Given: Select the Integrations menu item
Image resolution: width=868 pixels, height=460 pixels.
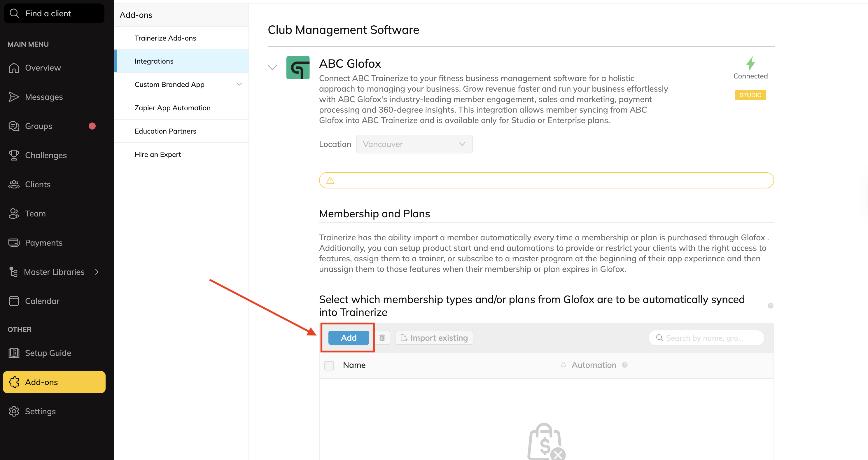Looking at the screenshot, I should pos(181,61).
